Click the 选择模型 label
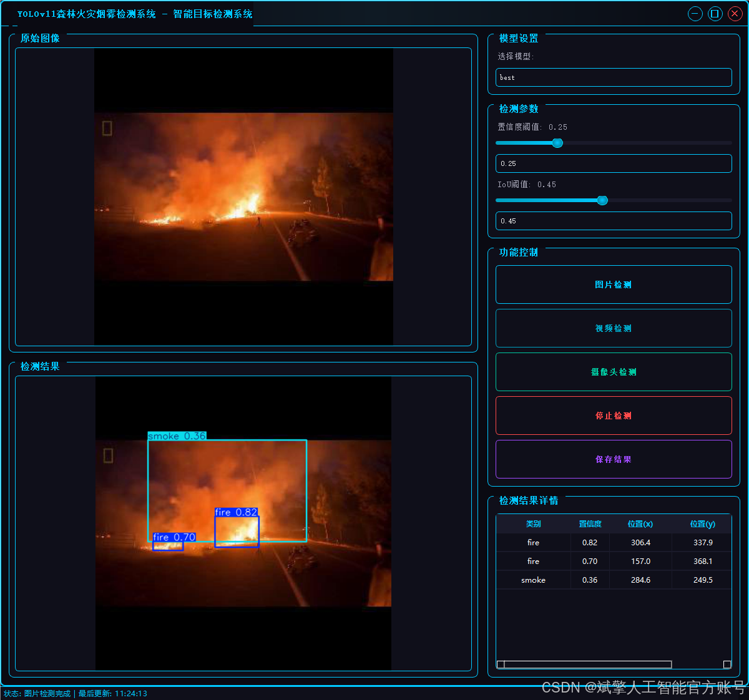Image resolution: width=749 pixels, height=700 pixels. point(515,56)
